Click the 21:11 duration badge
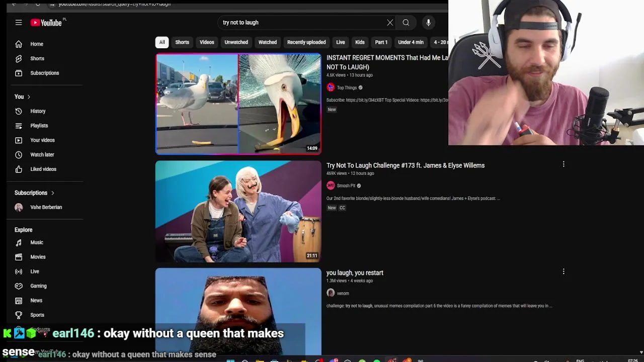Image resolution: width=644 pixels, height=362 pixels. coord(312,256)
